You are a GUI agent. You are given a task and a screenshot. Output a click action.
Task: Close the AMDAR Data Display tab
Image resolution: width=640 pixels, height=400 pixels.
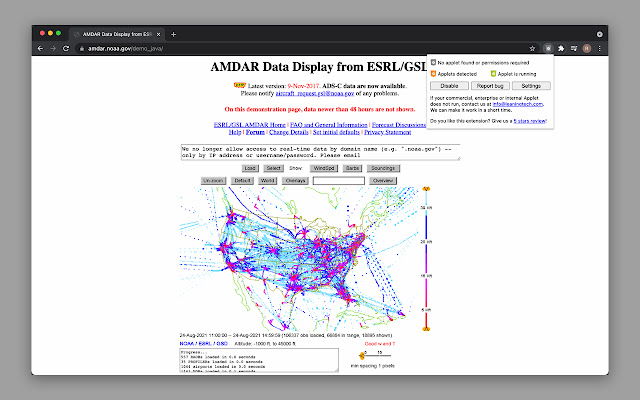[159, 33]
